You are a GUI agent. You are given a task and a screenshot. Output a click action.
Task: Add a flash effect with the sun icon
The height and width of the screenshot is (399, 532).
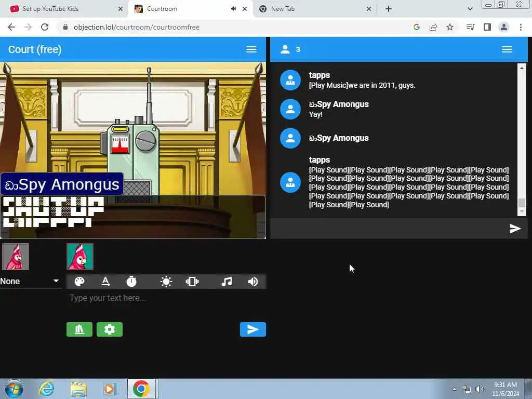point(166,282)
